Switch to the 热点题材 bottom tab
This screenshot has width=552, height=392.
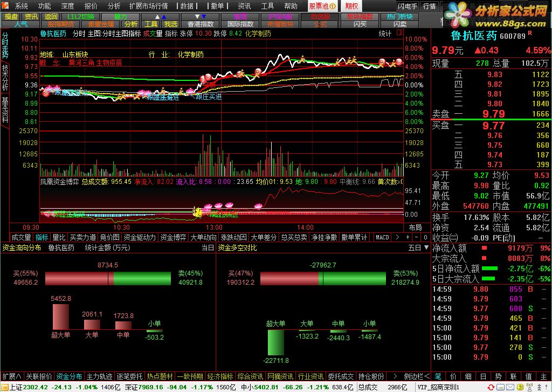tap(160, 376)
